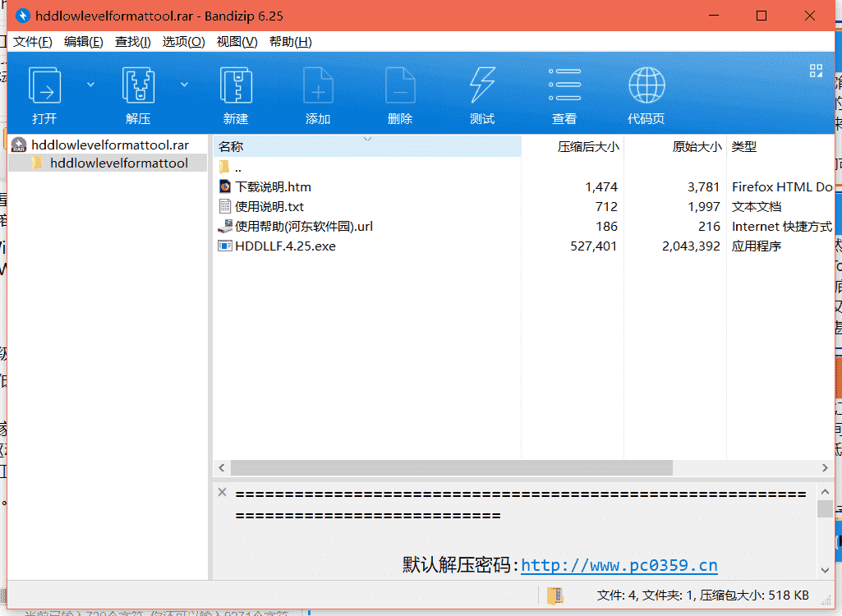This screenshot has width=842, height=616.
Task: Click the Bandizip logo in the title bar
Action: click(x=23, y=16)
